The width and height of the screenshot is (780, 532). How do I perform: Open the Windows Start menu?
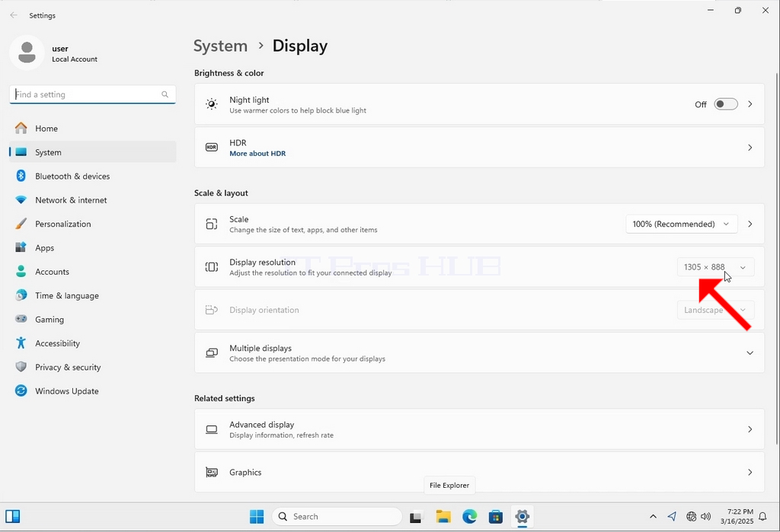point(257,517)
